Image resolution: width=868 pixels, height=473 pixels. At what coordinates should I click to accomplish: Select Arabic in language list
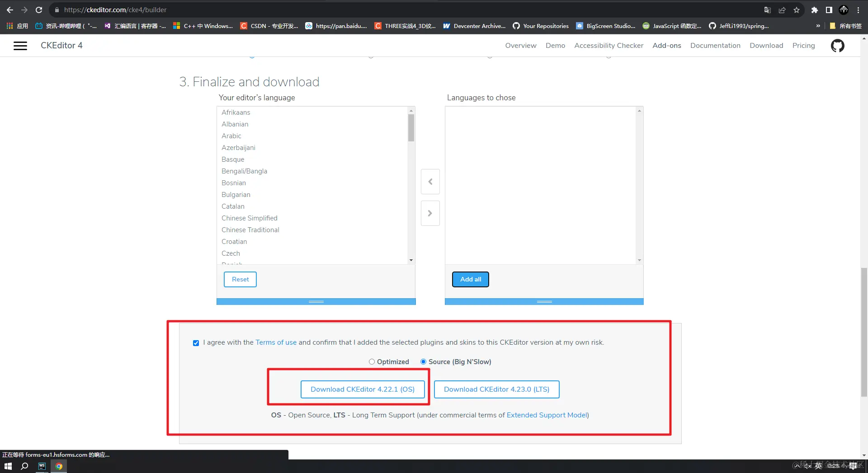coord(231,136)
